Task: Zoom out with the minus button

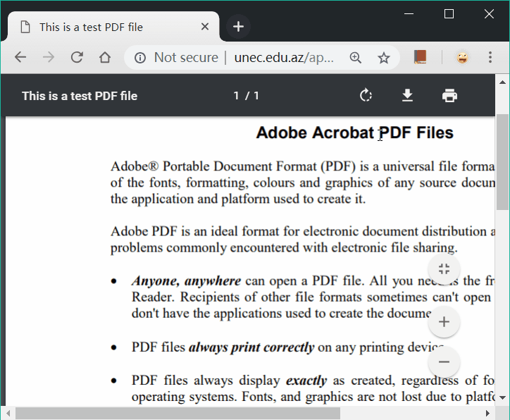Action: pyautogui.click(x=444, y=362)
